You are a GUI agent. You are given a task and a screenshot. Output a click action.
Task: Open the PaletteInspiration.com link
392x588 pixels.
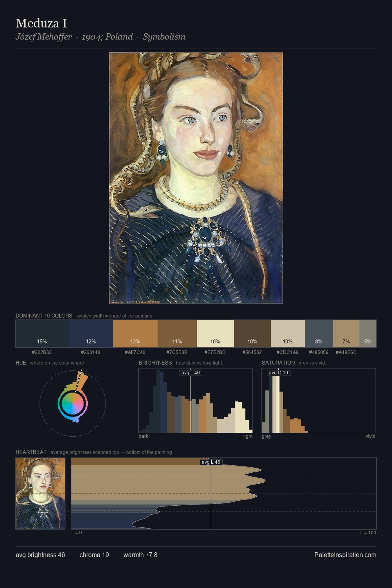[345, 555]
